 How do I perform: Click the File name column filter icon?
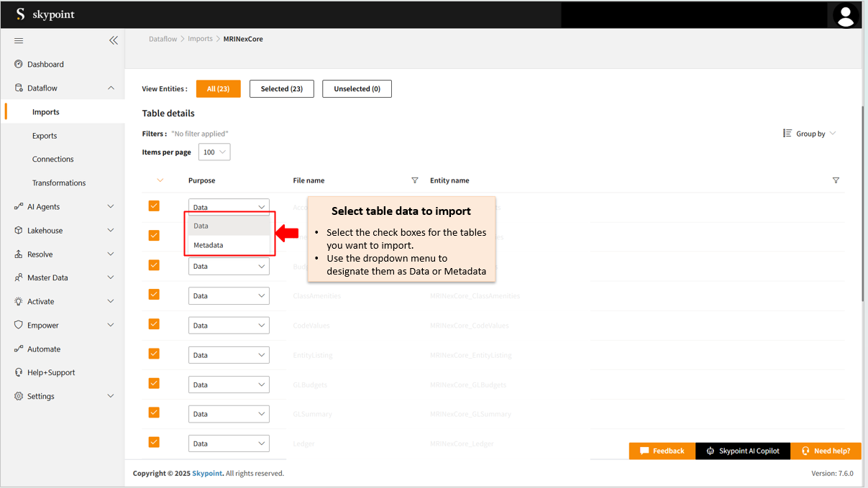pos(415,180)
